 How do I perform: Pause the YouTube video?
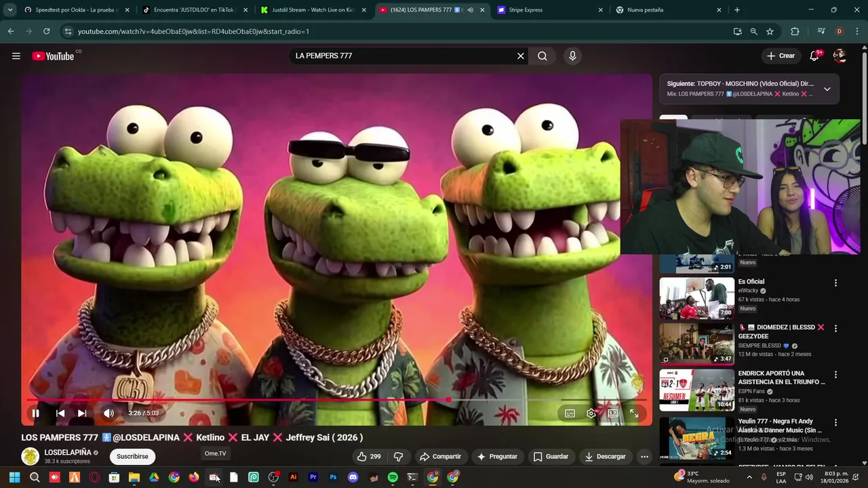coord(35,413)
